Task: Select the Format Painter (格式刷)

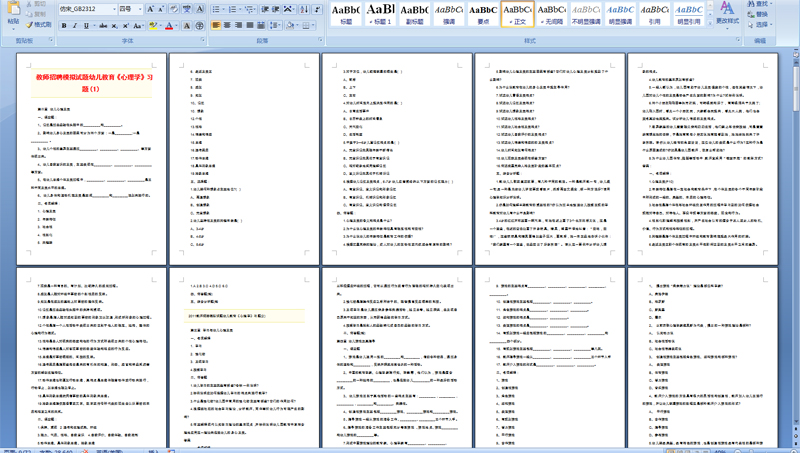Action: tap(39, 24)
